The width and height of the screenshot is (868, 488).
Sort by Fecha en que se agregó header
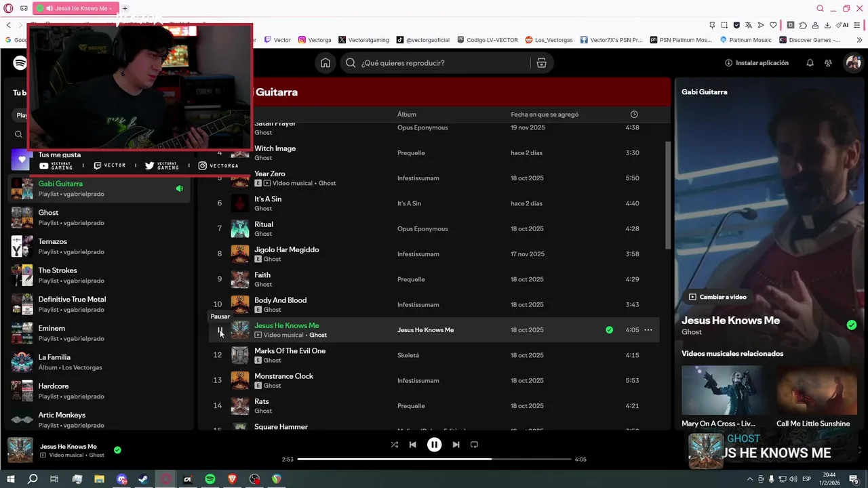point(545,115)
